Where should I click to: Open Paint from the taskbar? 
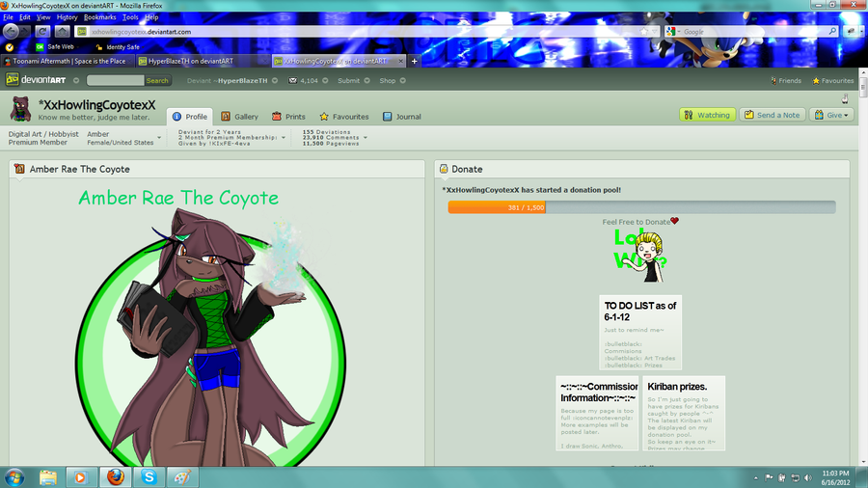click(182, 477)
